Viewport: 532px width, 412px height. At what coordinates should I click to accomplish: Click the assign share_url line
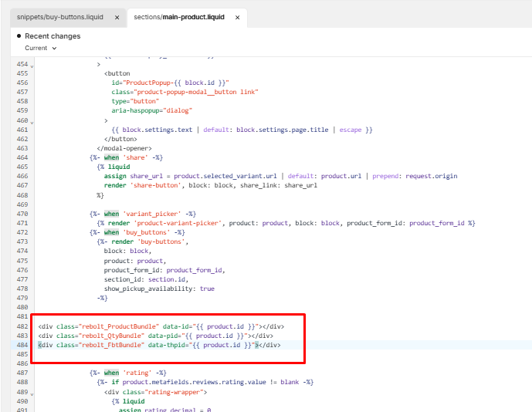(280, 176)
